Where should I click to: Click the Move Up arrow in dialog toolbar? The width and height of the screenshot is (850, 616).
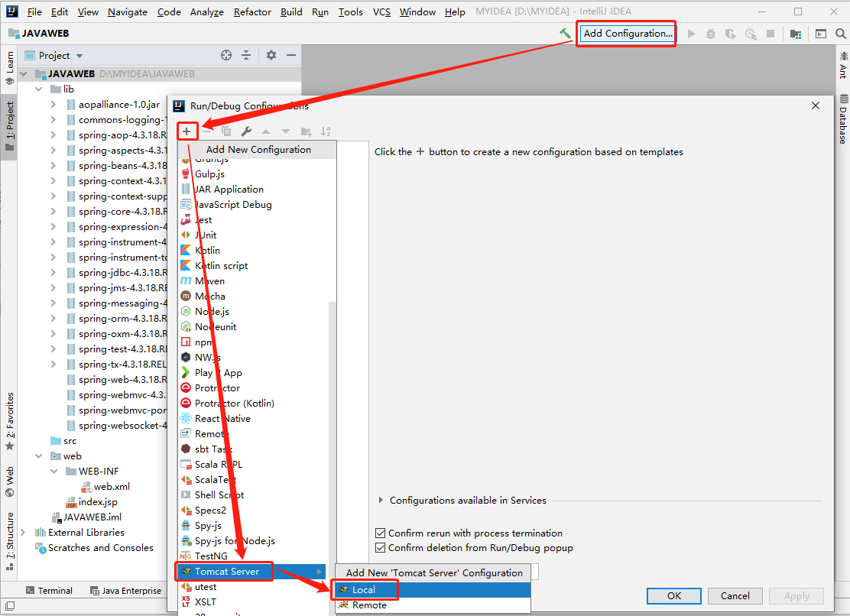click(266, 131)
